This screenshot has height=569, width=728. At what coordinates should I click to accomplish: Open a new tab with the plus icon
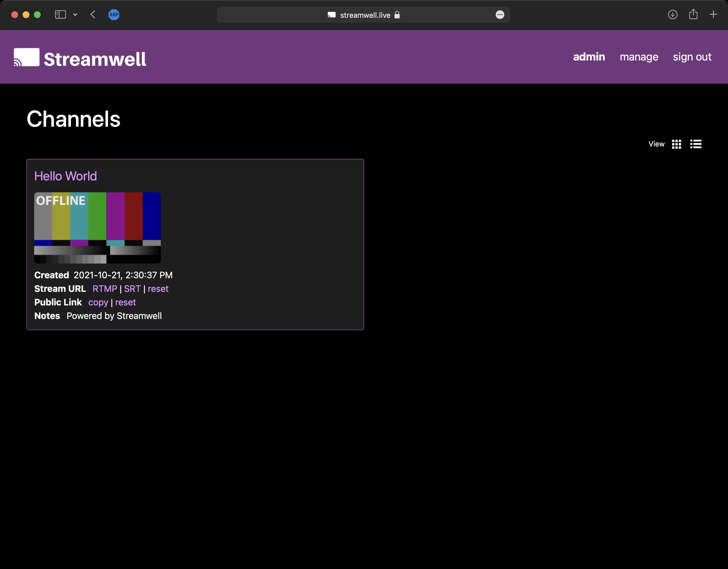coord(714,14)
